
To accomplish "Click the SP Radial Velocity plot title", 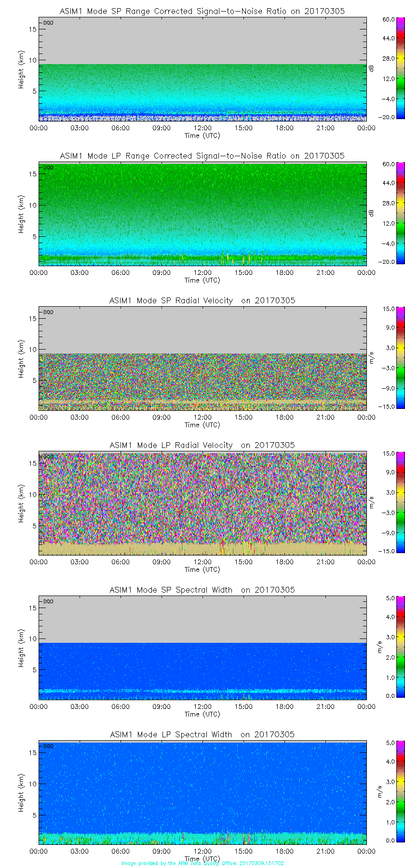I will point(202,300).
